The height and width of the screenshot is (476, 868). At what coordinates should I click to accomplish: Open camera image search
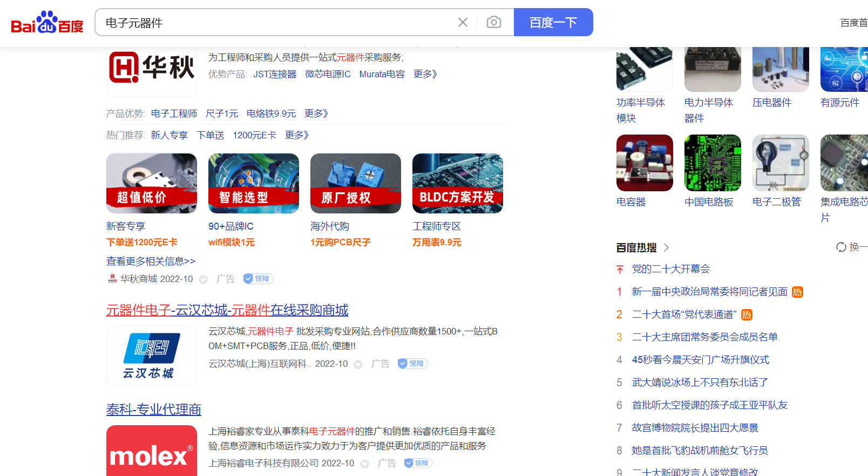pos(493,22)
